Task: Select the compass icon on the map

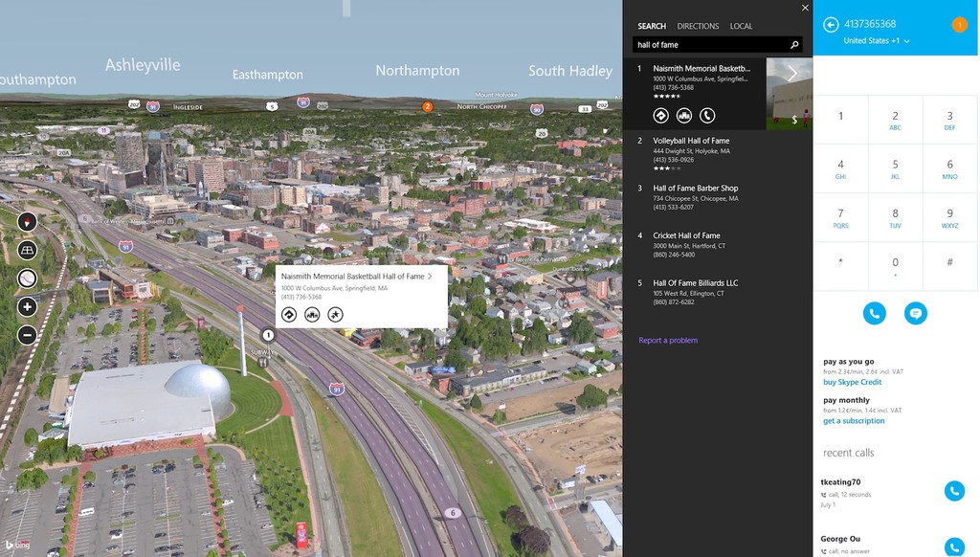Action: [x=27, y=221]
